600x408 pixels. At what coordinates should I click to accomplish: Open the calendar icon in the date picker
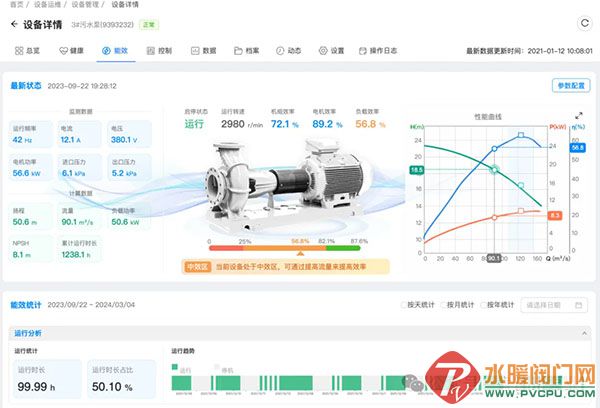pos(579,305)
